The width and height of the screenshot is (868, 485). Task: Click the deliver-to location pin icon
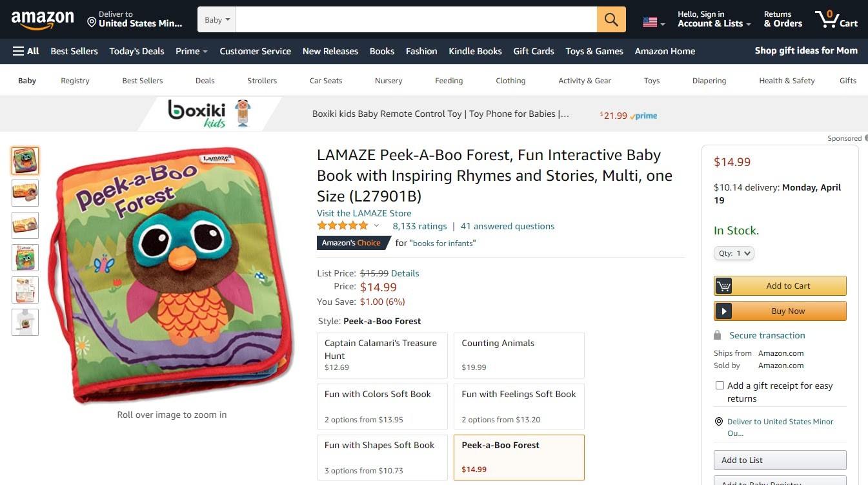click(x=91, y=23)
